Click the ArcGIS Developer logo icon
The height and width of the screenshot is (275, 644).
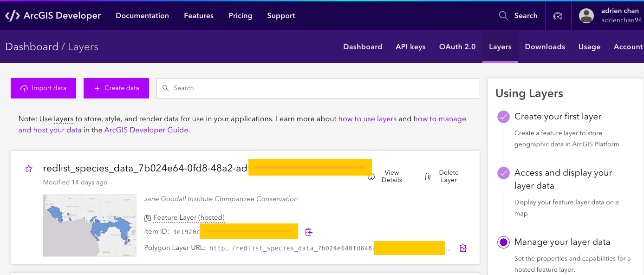pos(13,16)
